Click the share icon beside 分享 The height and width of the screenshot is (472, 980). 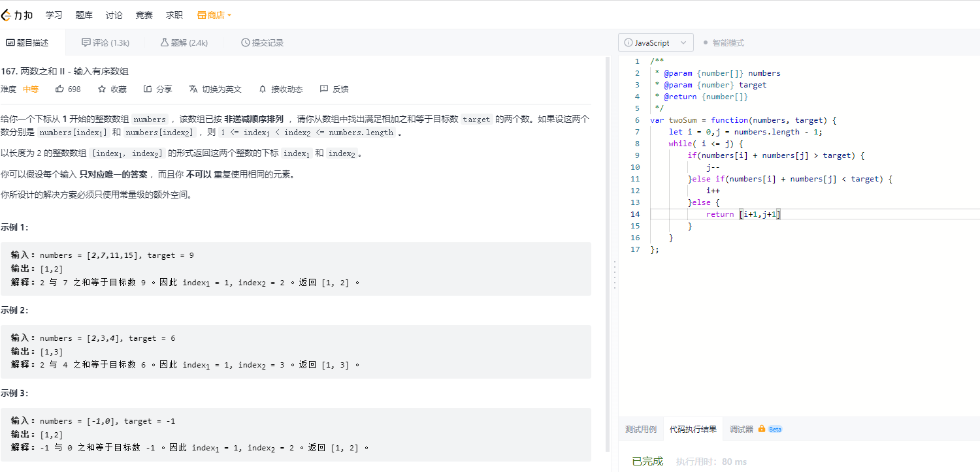coord(148,89)
